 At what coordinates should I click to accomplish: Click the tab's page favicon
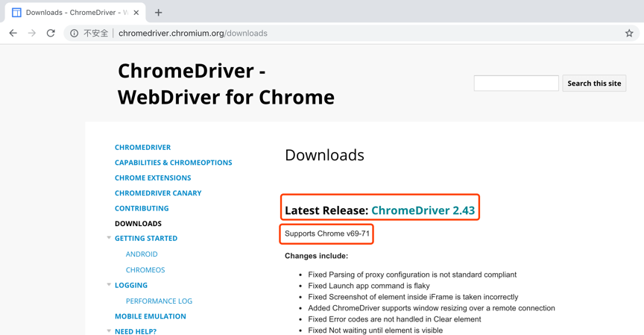[x=16, y=13]
